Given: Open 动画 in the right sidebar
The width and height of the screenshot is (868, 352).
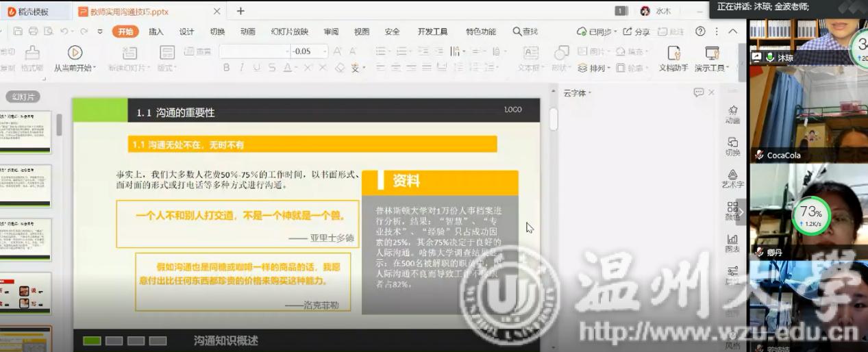Looking at the screenshot, I should 732,114.
